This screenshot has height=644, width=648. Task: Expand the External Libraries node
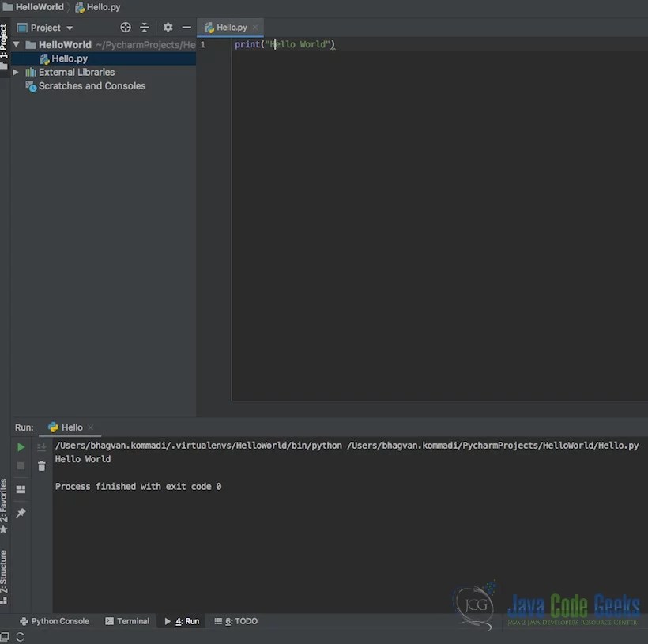[x=14, y=72]
